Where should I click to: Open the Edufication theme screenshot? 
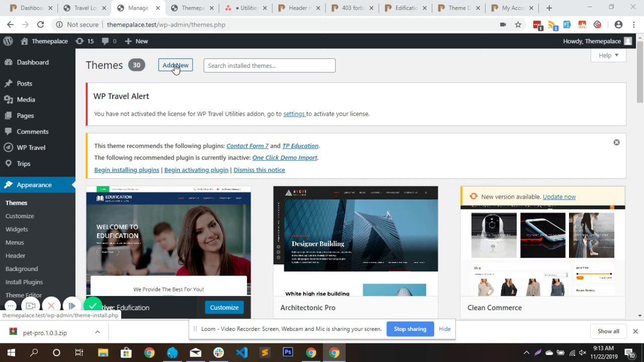pyautogui.click(x=168, y=240)
